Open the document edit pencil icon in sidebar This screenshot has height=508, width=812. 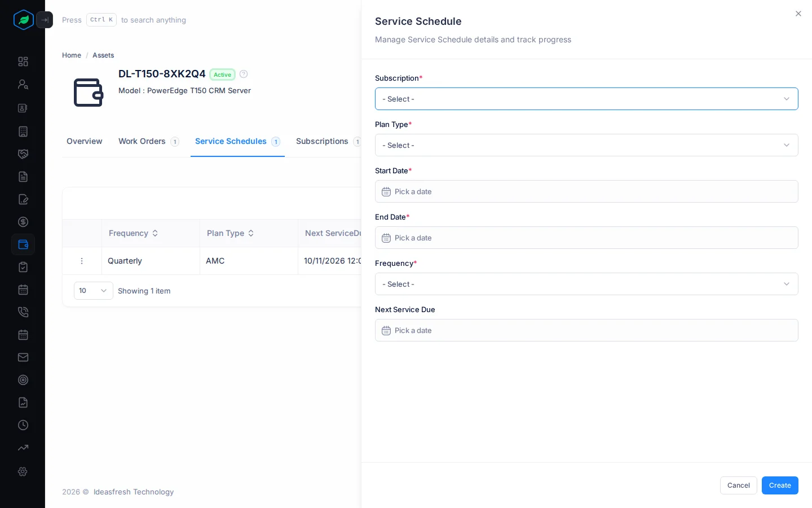pos(23,199)
